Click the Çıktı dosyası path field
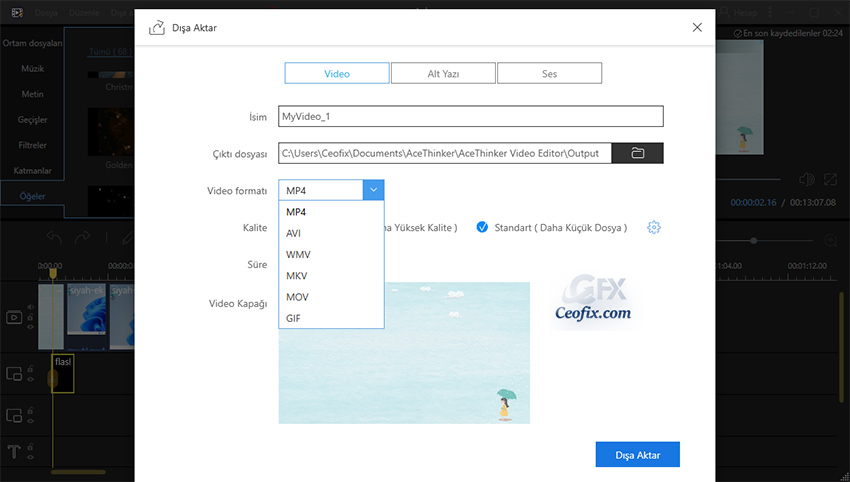This screenshot has width=850, height=482. (x=445, y=153)
